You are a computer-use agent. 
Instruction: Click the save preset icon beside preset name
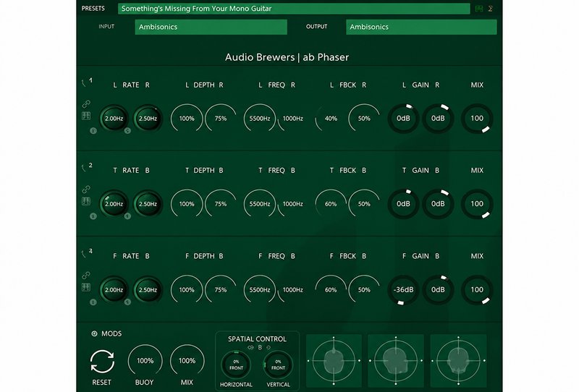coord(479,9)
